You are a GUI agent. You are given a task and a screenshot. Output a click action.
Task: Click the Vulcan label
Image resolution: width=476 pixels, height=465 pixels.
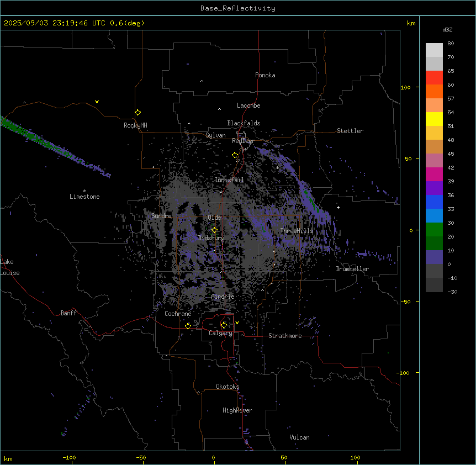pyautogui.click(x=300, y=437)
